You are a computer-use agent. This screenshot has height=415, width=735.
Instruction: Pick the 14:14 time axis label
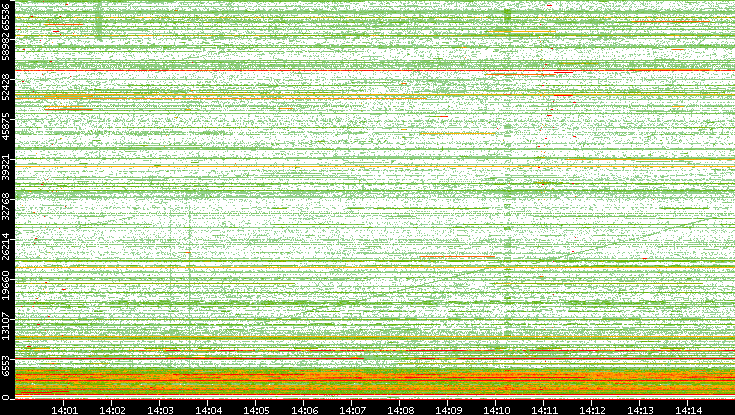click(x=688, y=409)
